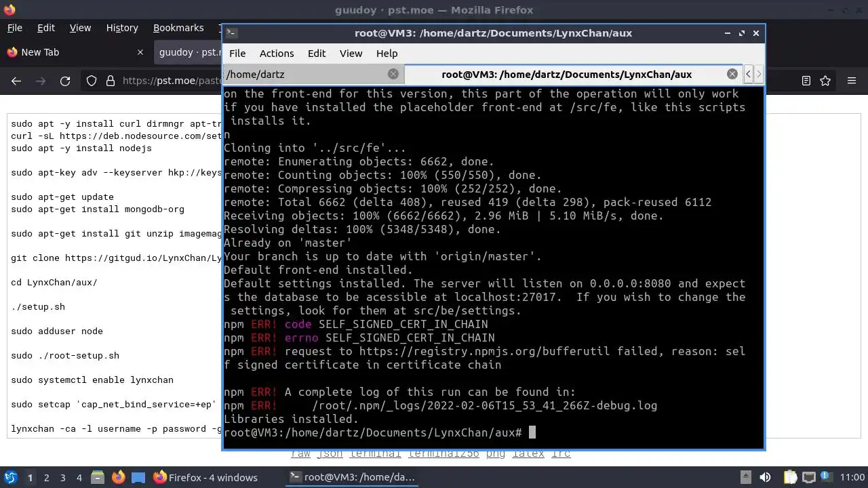Open clipboard manager tray icon

point(789,477)
